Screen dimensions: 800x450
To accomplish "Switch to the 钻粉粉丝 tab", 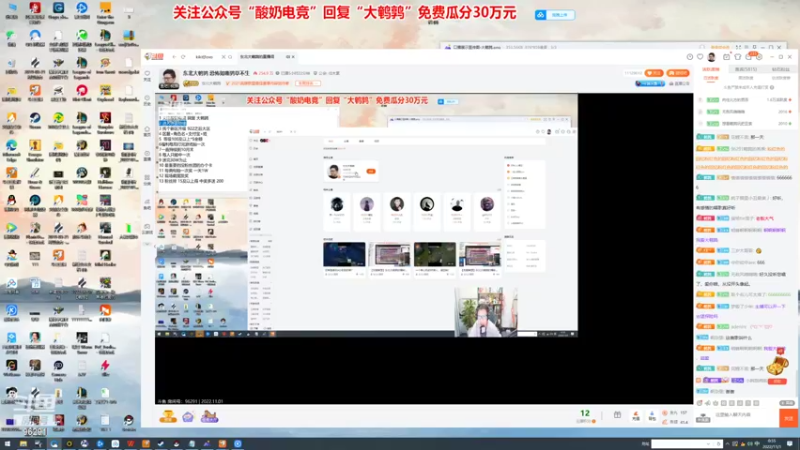I will (x=780, y=69).
